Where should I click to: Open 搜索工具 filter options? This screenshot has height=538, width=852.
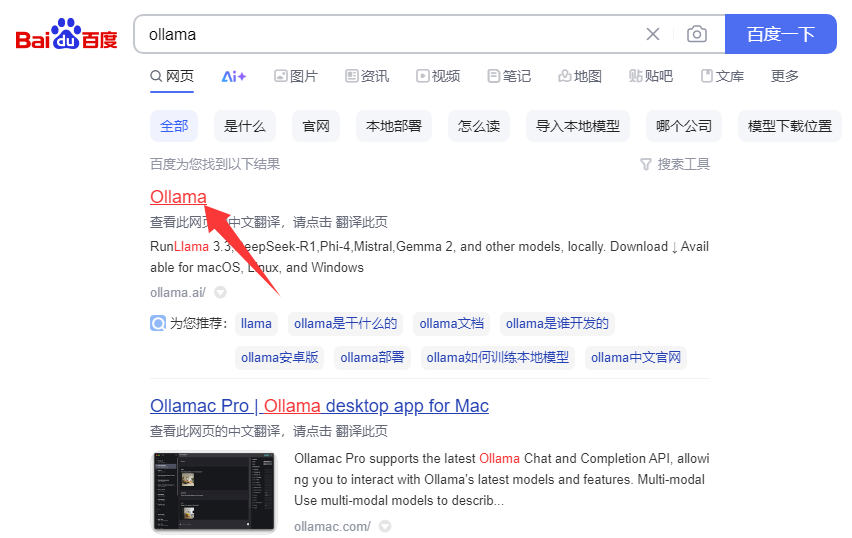(x=675, y=164)
